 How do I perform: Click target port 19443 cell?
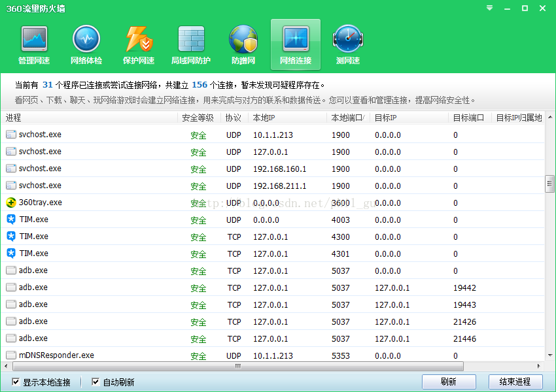click(x=464, y=305)
